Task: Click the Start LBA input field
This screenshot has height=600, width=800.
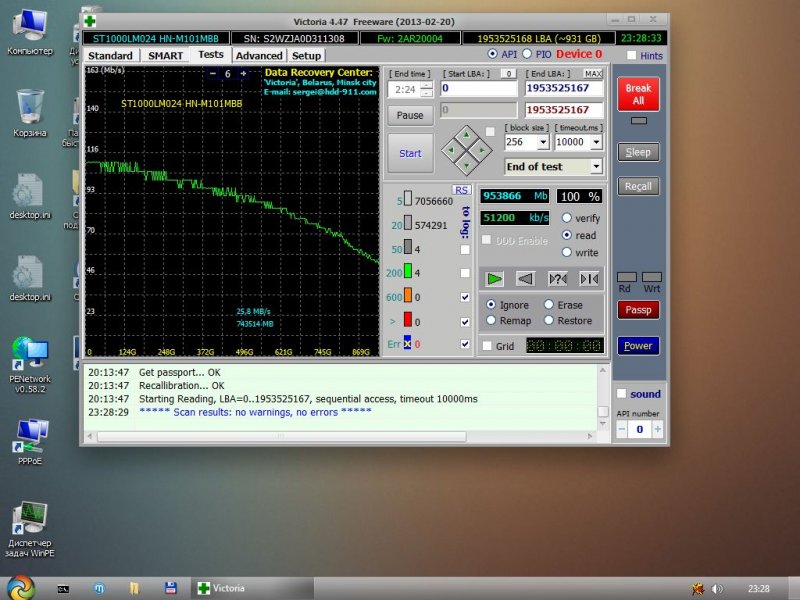Action: pos(478,88)
